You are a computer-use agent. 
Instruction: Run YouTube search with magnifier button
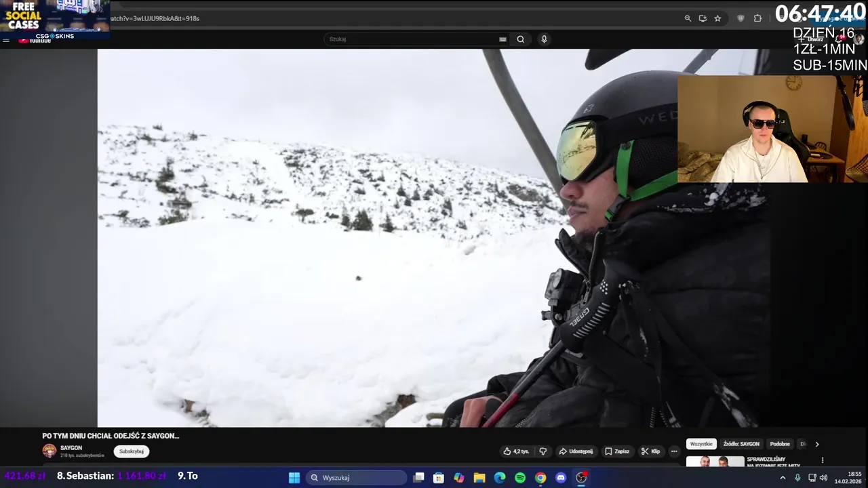tap(521, 39)
